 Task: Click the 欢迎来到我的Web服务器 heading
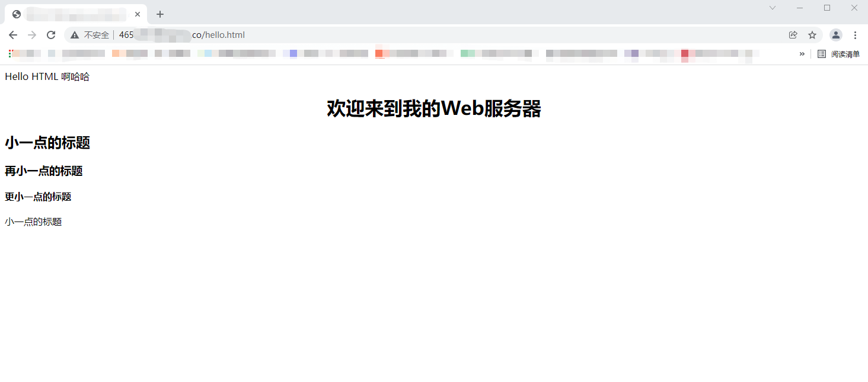433,109
